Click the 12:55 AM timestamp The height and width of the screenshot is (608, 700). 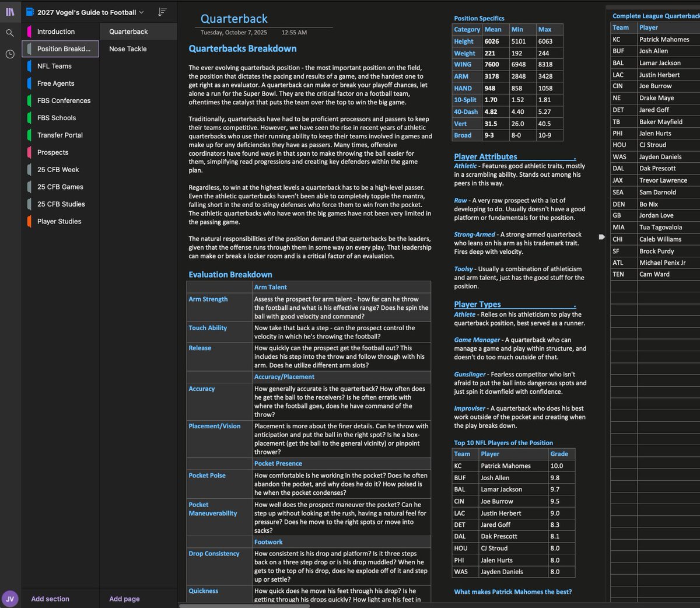pyautogui.click(x=294, y=33)
